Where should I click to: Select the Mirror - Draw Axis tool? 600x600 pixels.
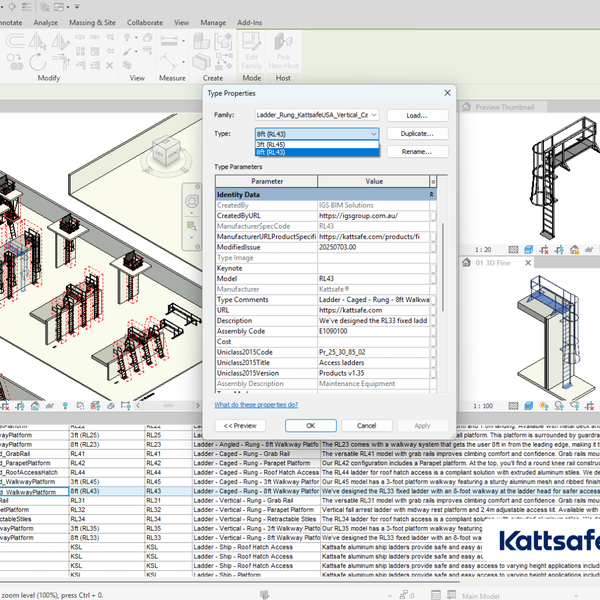click(x=60, y=41)
